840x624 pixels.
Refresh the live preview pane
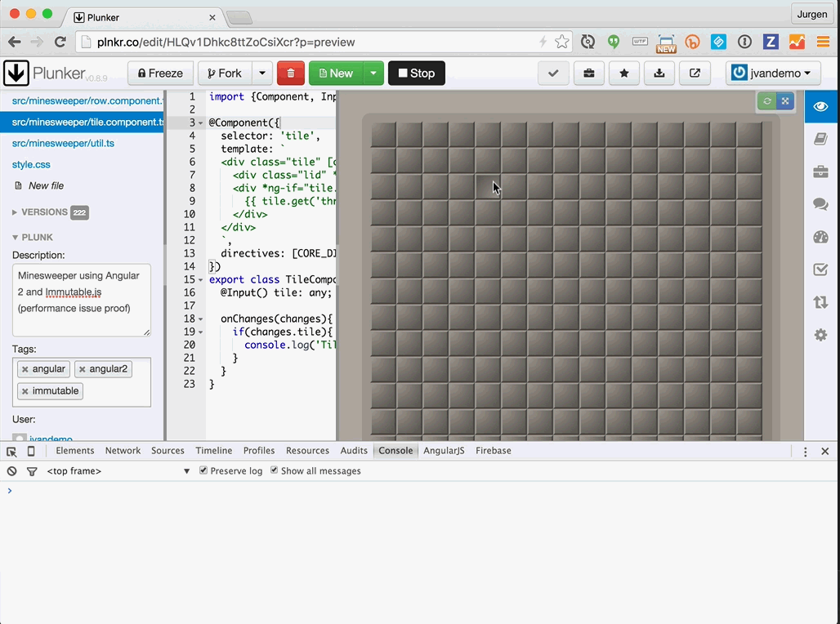point(766,101)
